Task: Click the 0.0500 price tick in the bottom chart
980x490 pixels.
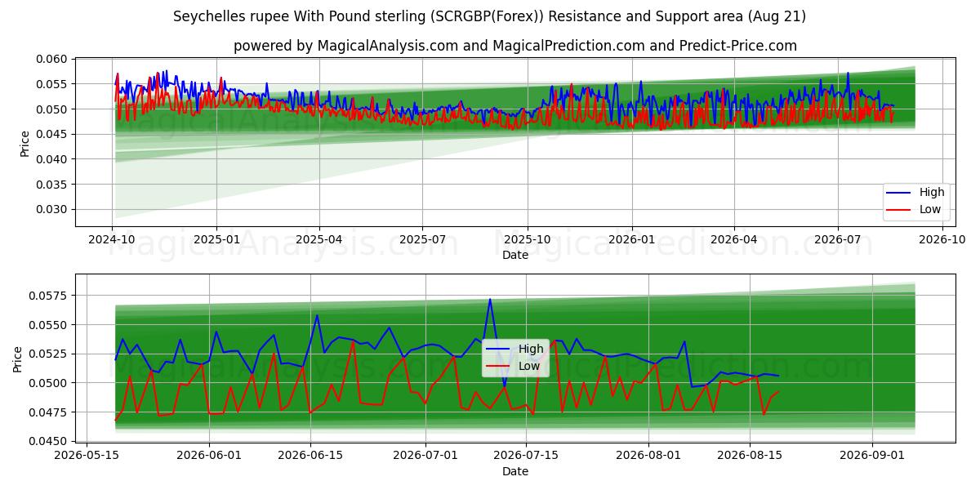Action: (x=48, y=383)
